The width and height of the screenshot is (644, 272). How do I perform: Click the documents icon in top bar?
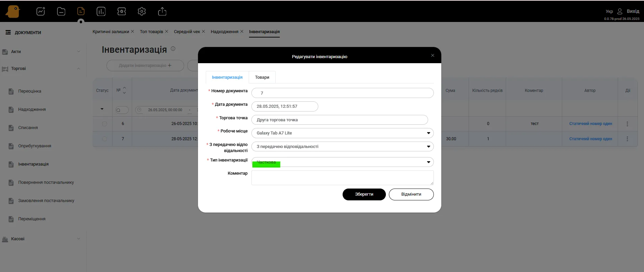click(x=81, y=11)
